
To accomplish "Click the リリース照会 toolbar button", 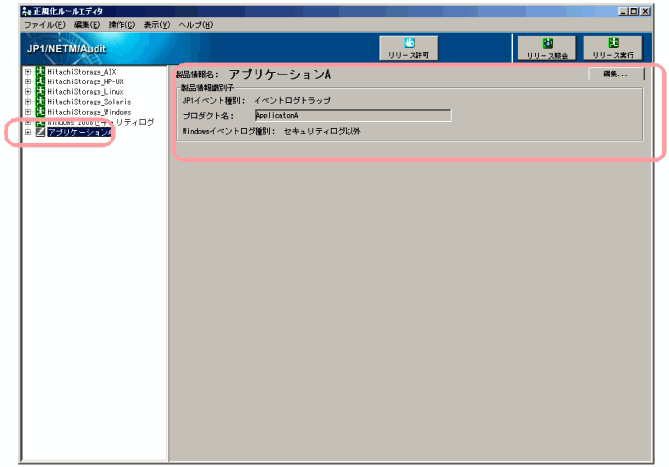I will pos(547,48).
